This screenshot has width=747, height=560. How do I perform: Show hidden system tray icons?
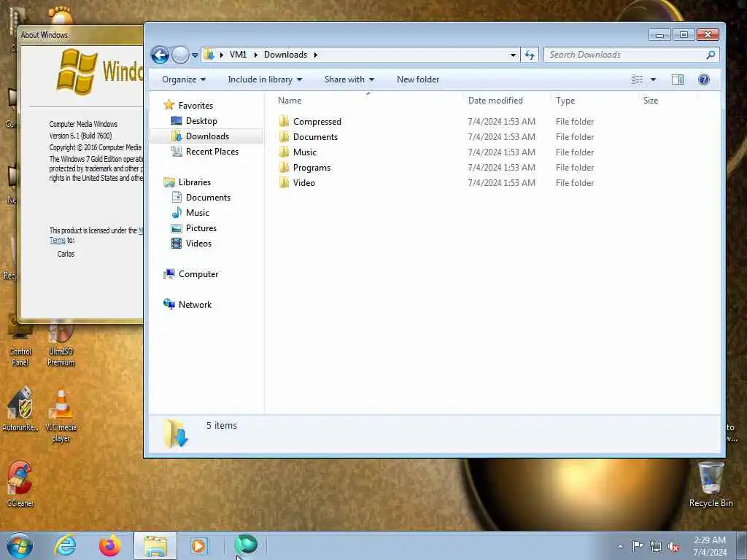(x=620, y=547)
